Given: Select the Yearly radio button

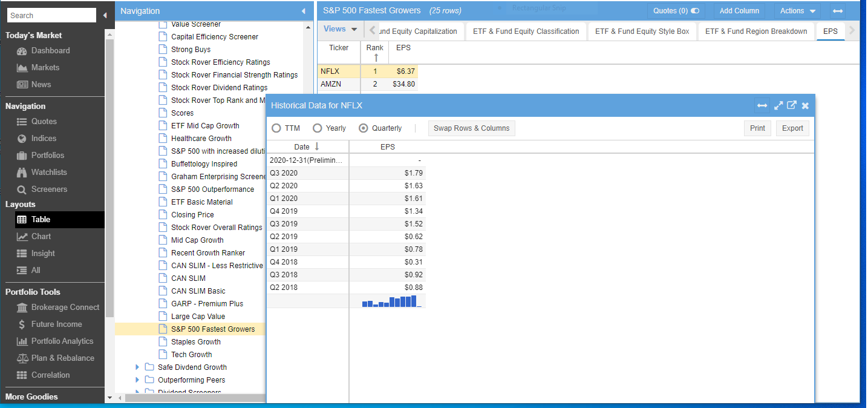Looking at the screenshot, I should [x=317, y=128].
